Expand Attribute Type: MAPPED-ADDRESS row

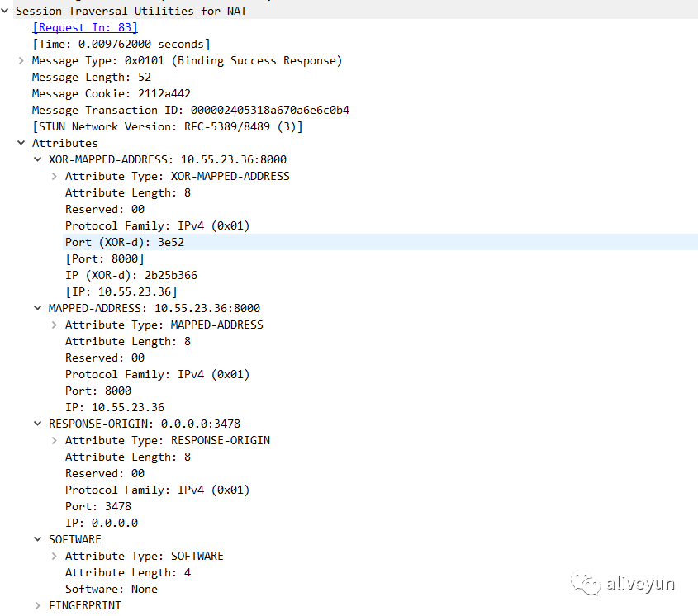coord(55,325)
